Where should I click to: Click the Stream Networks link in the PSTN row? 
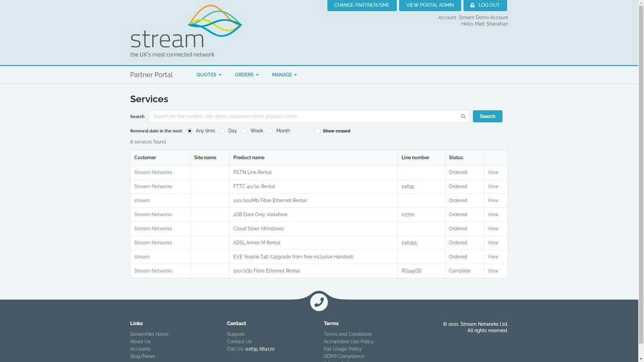point(153,172)
